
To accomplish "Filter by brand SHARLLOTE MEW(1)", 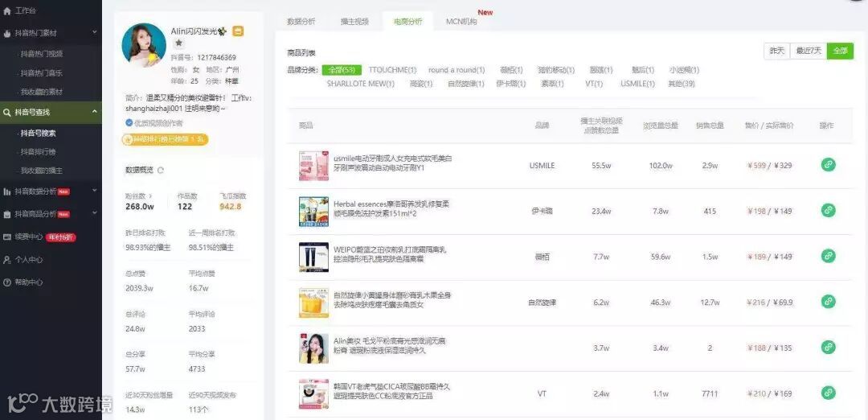I will pos(360,84).
